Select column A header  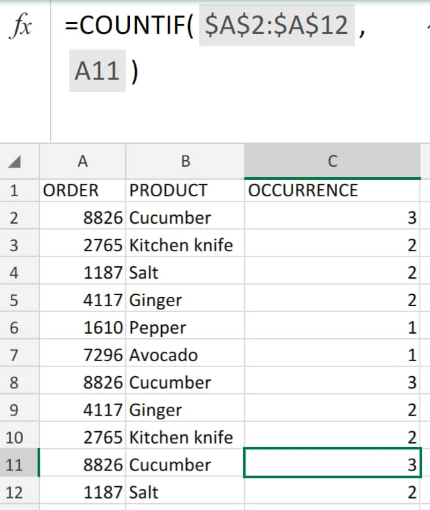(x=82, y=161)
